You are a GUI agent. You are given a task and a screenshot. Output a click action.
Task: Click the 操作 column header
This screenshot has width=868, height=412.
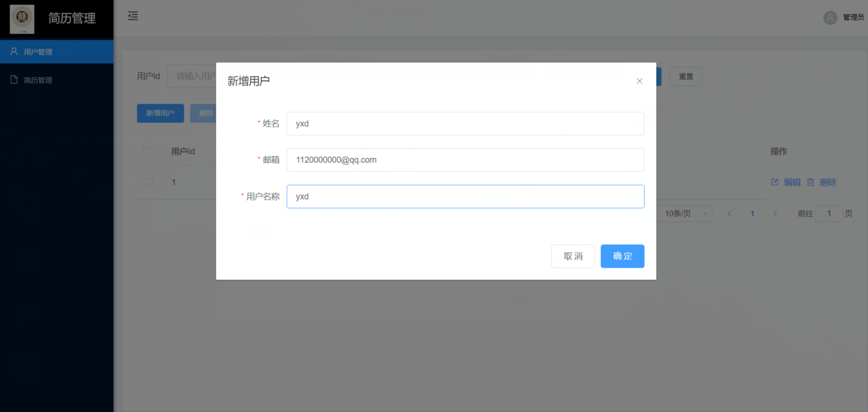coord(778,151)
